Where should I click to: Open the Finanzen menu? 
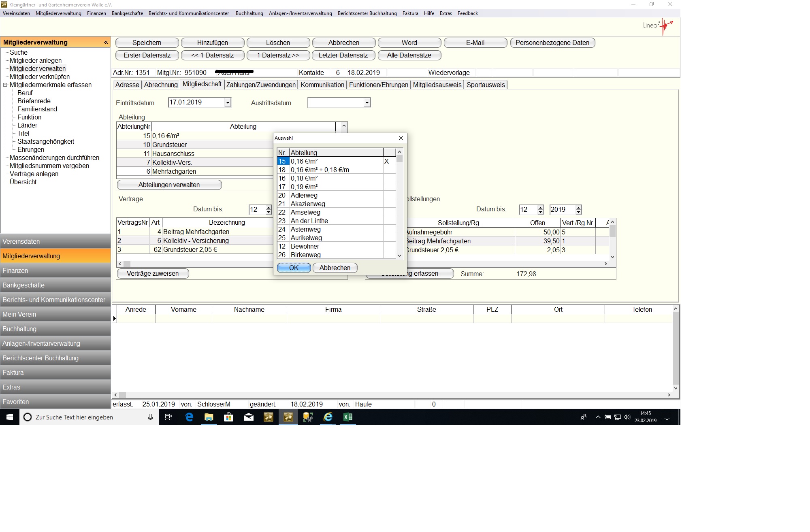[96, 13]
